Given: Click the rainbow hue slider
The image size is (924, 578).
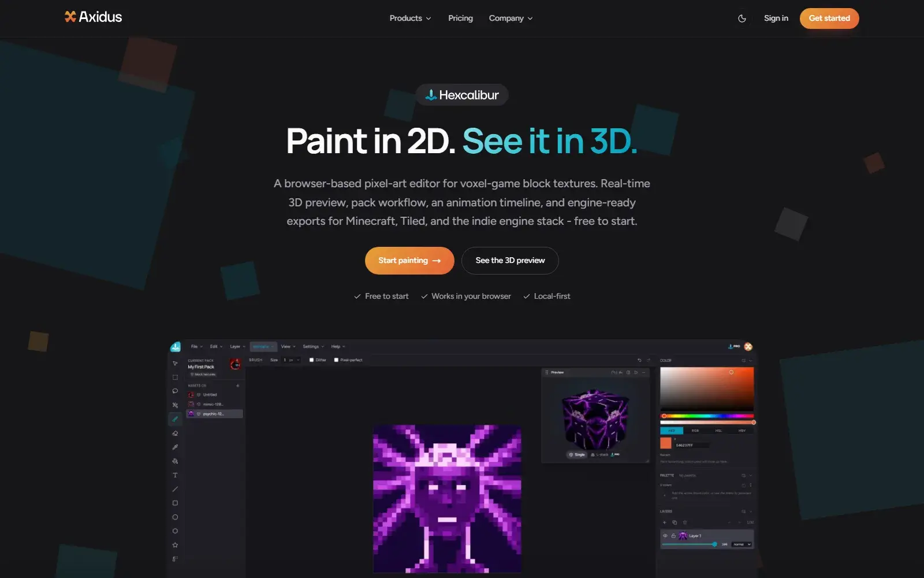Looking at the screenshot, I should (707, 416).
